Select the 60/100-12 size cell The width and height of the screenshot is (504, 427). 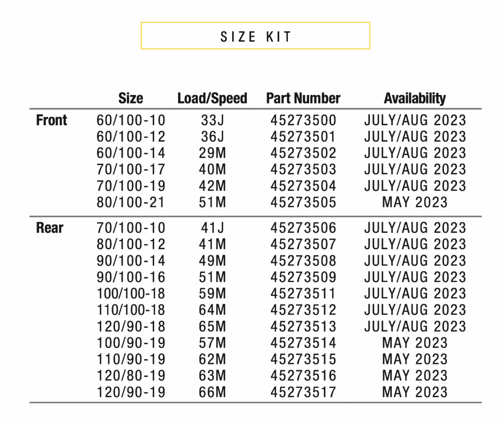(131, 137)
